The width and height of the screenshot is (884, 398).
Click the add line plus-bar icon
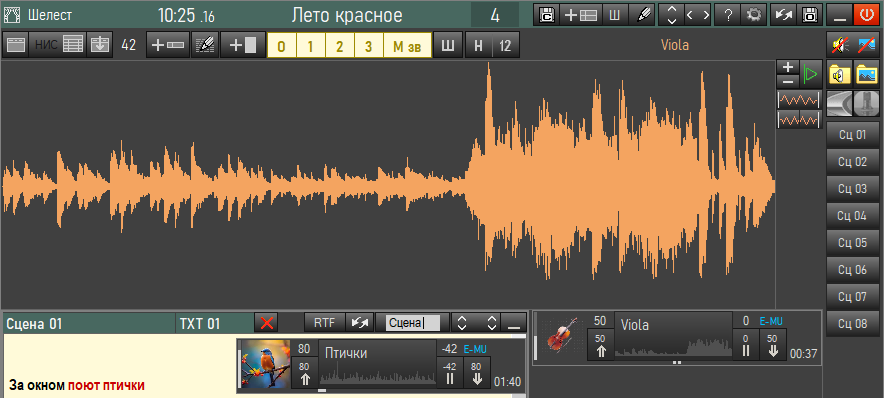pyautogui.click(x=168, y=45)
